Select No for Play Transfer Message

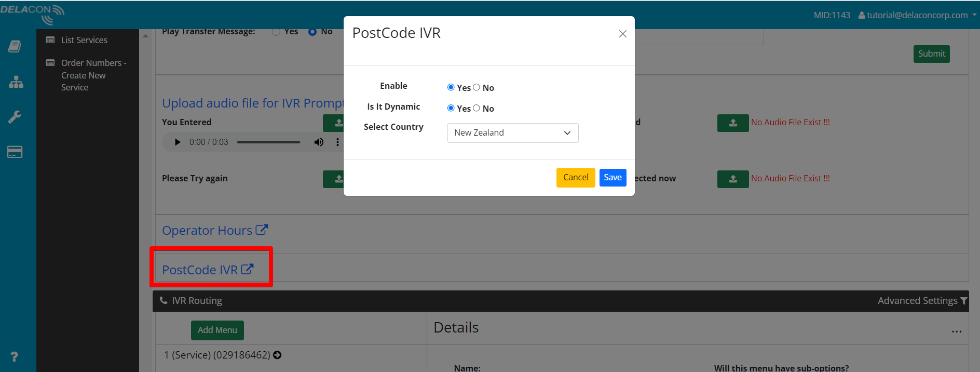click(312, 32)
